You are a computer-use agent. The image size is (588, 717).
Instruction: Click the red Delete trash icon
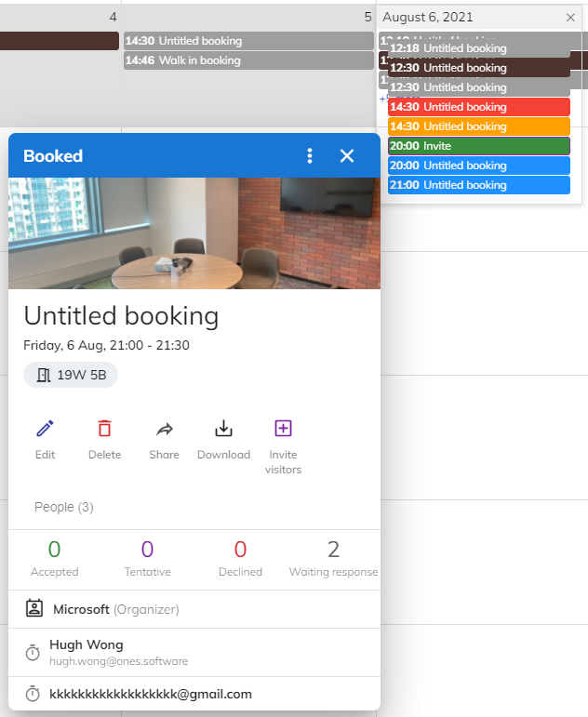(104, 429)
